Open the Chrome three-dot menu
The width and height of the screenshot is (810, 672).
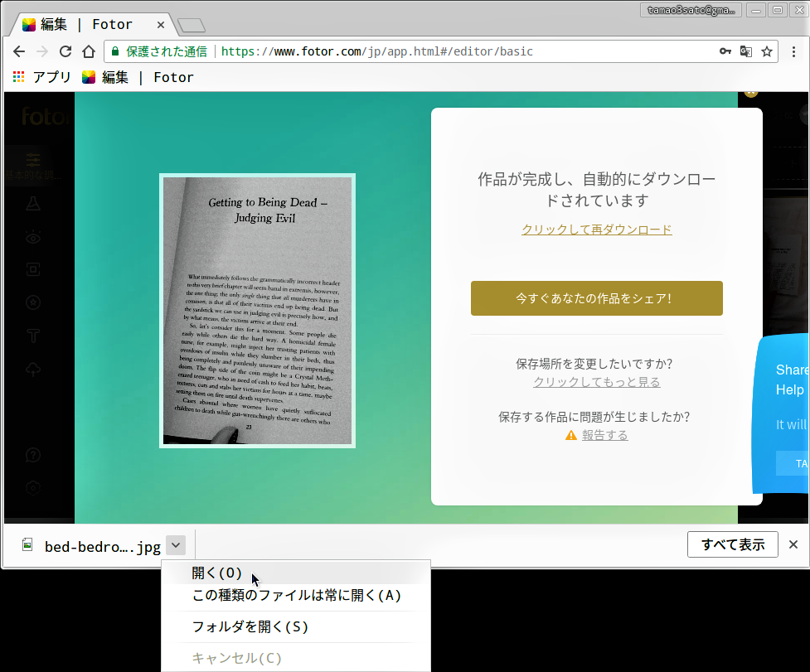click(794, 51)
